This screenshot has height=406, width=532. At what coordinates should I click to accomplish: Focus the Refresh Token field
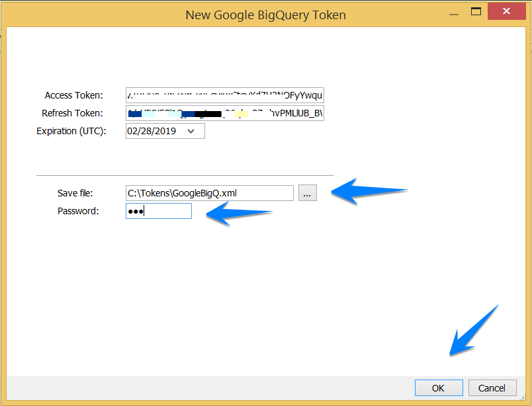(x=224, y=113)
